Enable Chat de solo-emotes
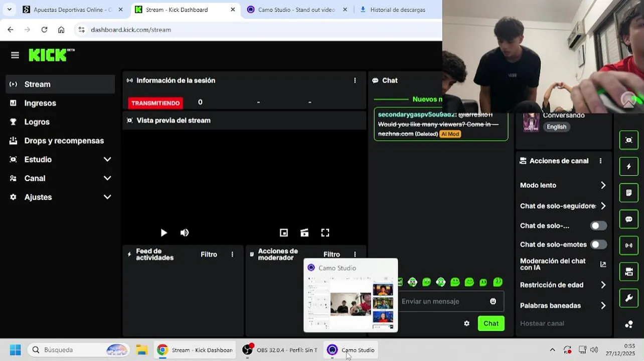Image resolution: width=644 pixels, height=361 pixels. (598, 245)
